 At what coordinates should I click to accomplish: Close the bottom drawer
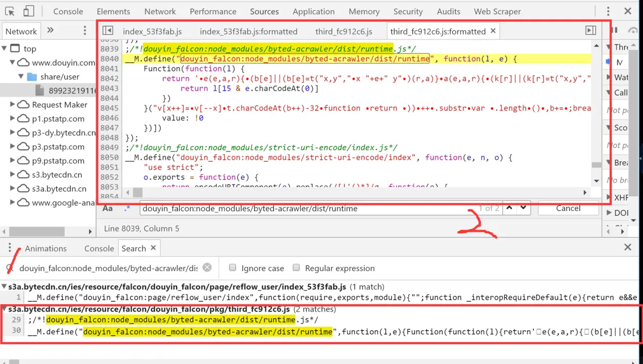pos(627,247)
